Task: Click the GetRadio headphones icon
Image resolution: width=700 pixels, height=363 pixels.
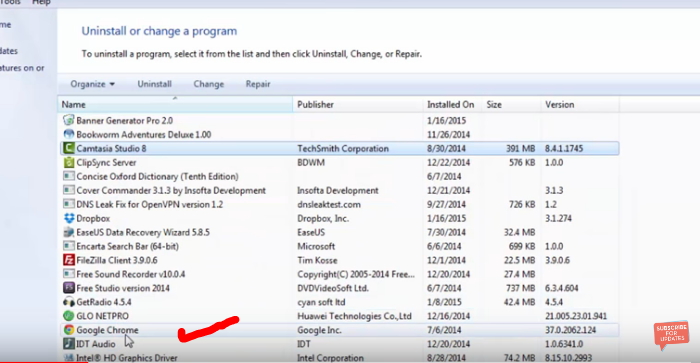Action: [68, 302]
